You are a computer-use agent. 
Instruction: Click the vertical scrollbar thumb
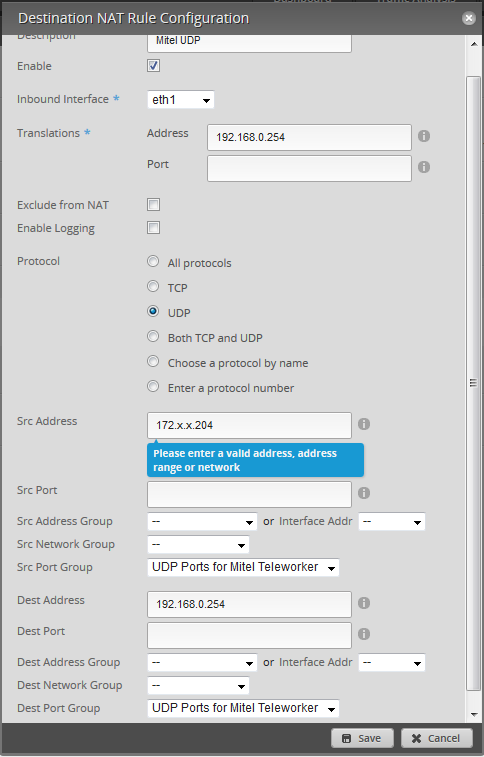(474, 383)
